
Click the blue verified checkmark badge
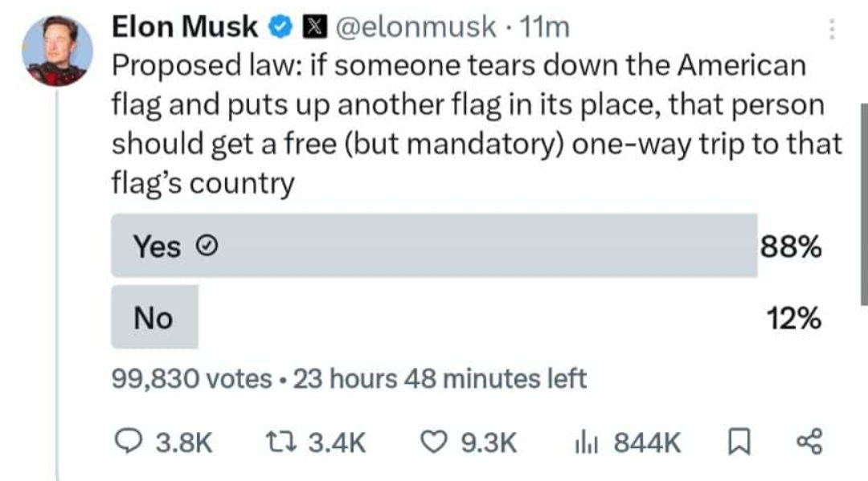click(x=279, y=27)
